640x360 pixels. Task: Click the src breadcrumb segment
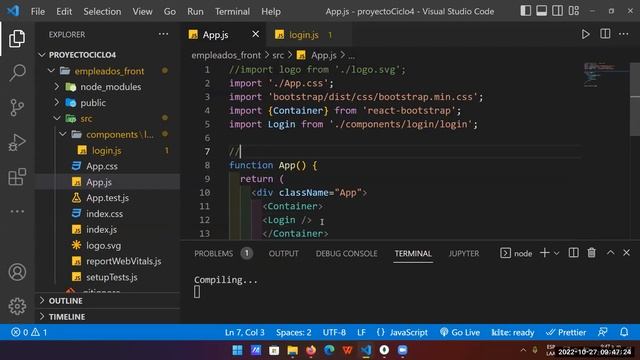click(278, 55)
